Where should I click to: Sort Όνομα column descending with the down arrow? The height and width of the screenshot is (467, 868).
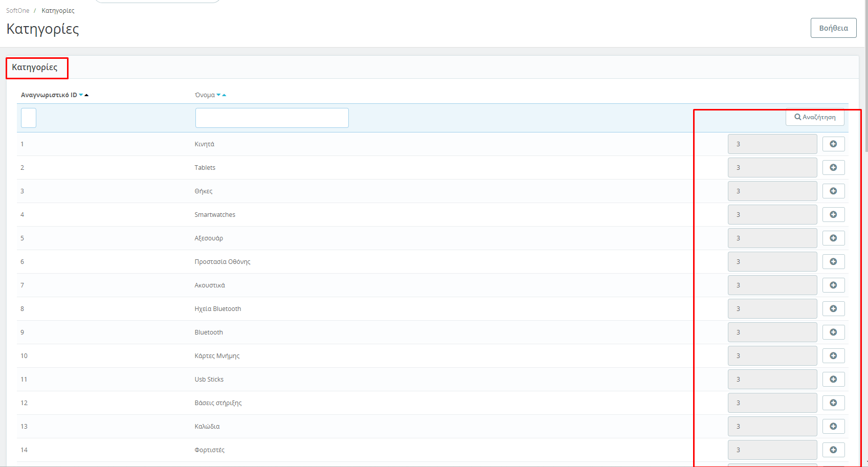[218, 95]
